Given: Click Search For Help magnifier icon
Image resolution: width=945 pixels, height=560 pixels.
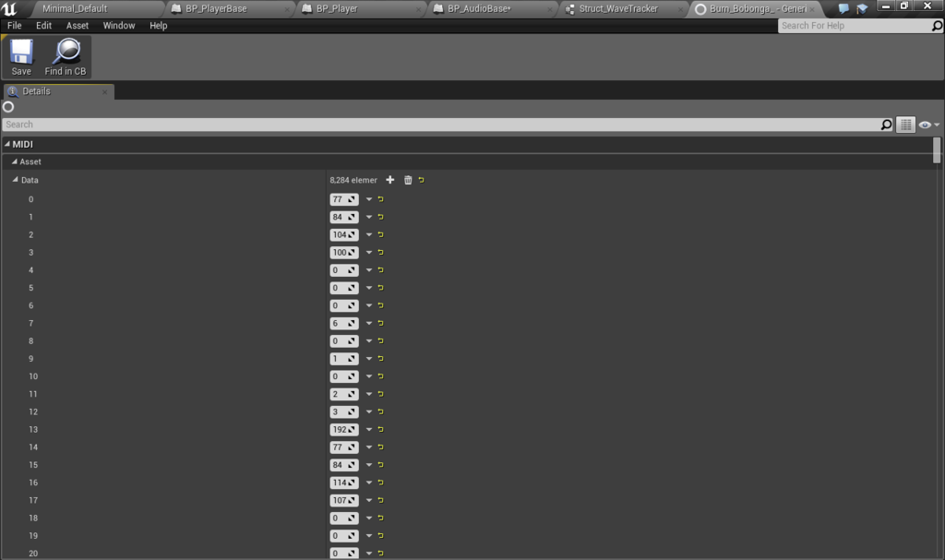Looking at the screenshot, I should tap(937, 25).
